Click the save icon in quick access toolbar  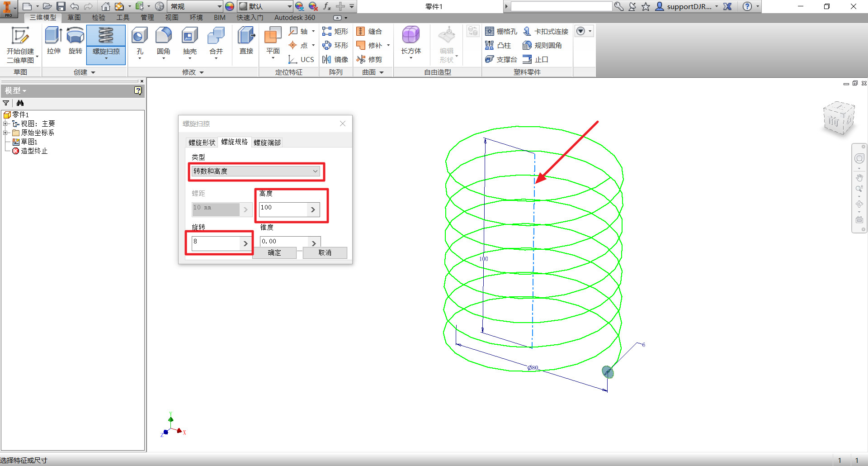click(x=61, y=6)
